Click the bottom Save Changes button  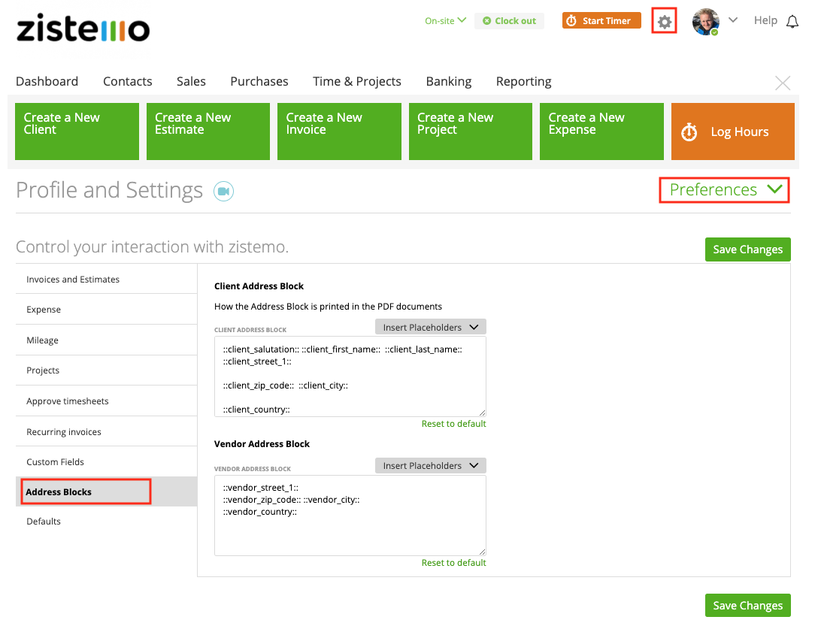coord(747,606)
